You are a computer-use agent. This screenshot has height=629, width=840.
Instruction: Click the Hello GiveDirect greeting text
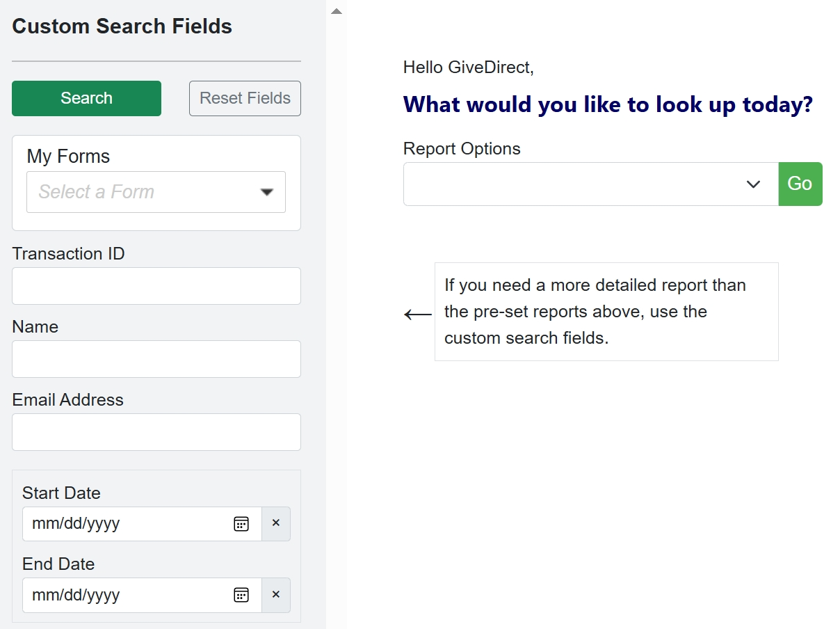468,67
